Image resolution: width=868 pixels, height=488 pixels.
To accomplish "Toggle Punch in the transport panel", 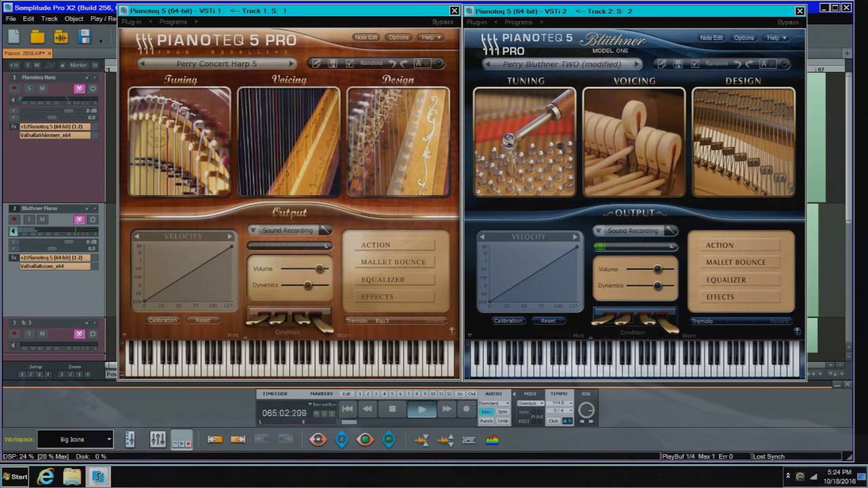I will click(486, 421).
